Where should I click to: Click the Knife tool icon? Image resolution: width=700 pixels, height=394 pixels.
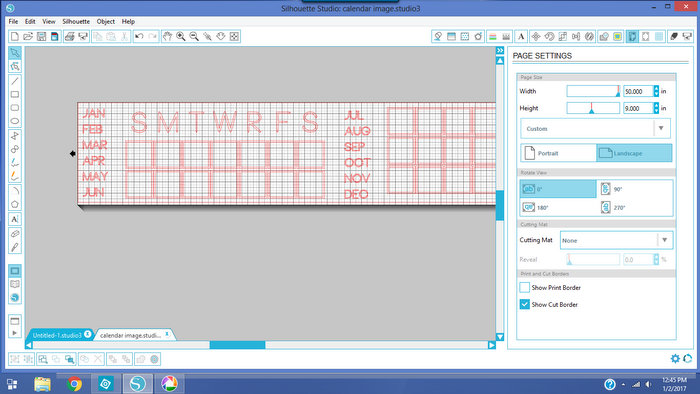point(15,247)
